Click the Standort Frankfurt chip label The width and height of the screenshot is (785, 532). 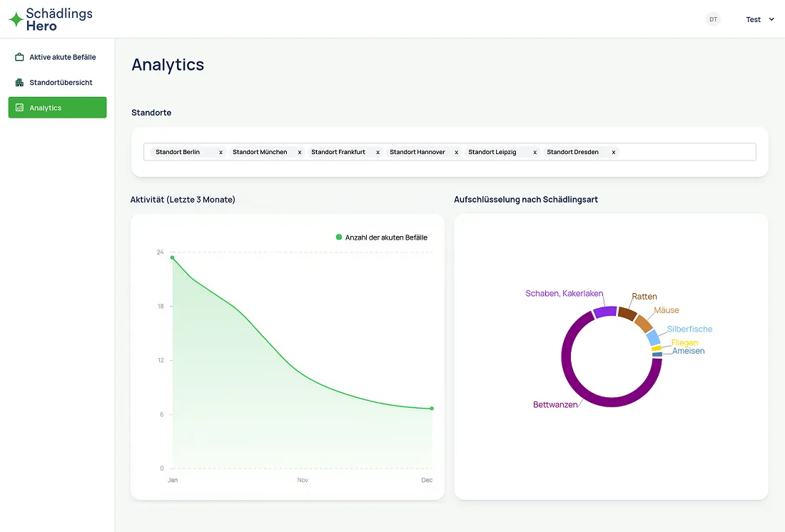(338, 152)
